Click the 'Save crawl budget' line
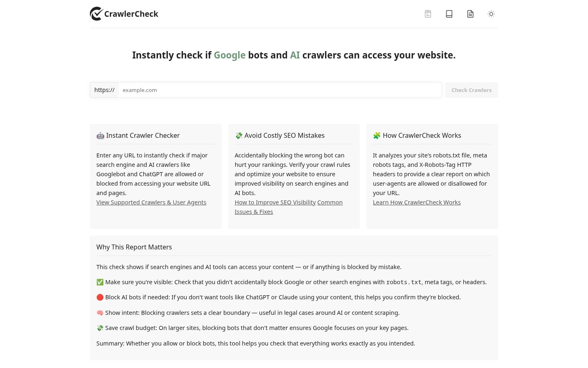This screenshot has height=368, width=588. click(252, 328)
